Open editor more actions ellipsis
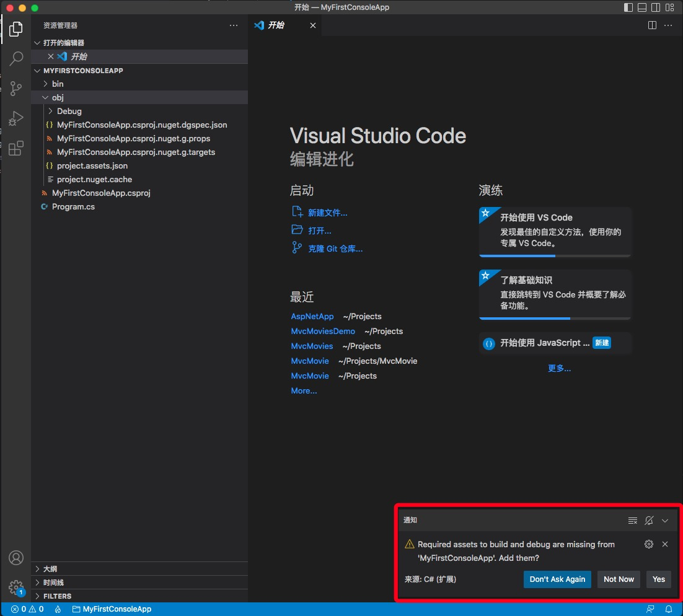The image size is (683, 616). coord(668,25)
